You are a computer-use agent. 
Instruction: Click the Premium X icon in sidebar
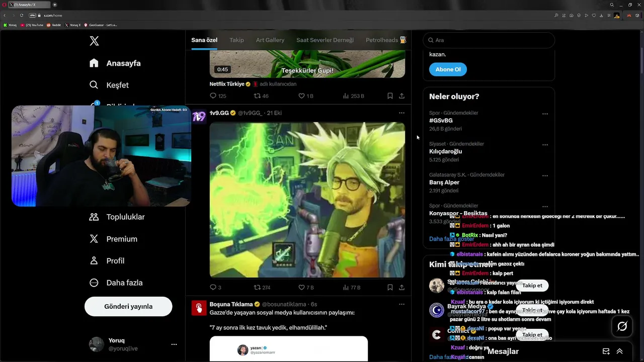(x=94, y=239)
